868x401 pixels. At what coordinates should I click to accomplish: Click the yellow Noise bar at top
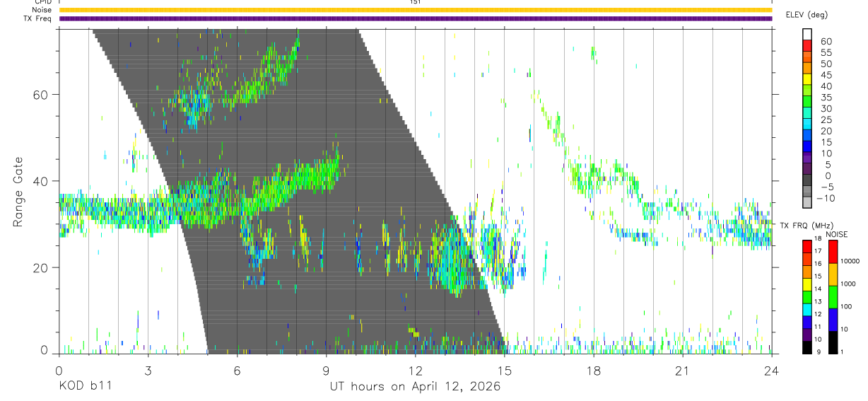click(x=415, y=10)
